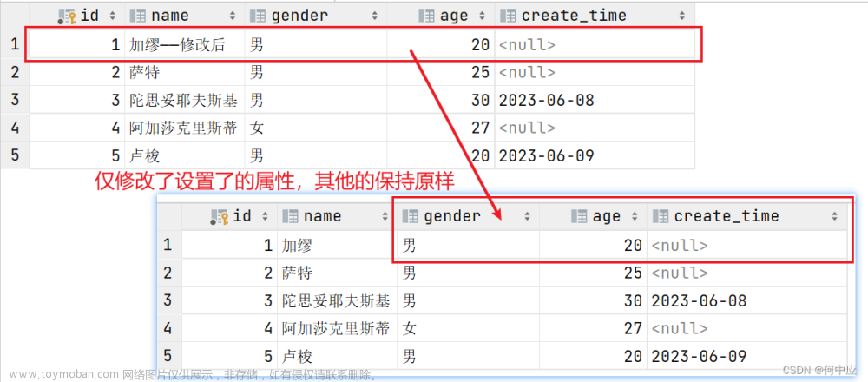Select the age cell '27' in the lower table

[594, 328]
